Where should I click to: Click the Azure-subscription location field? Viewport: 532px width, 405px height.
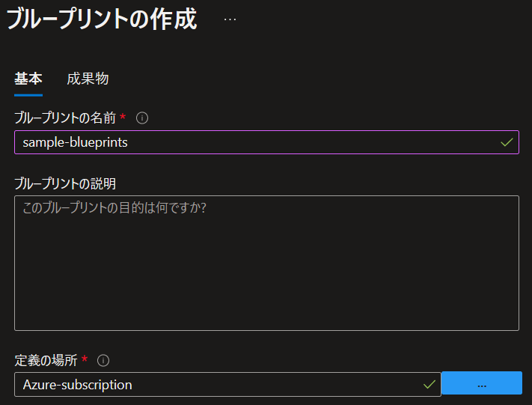tap(227, 384)
